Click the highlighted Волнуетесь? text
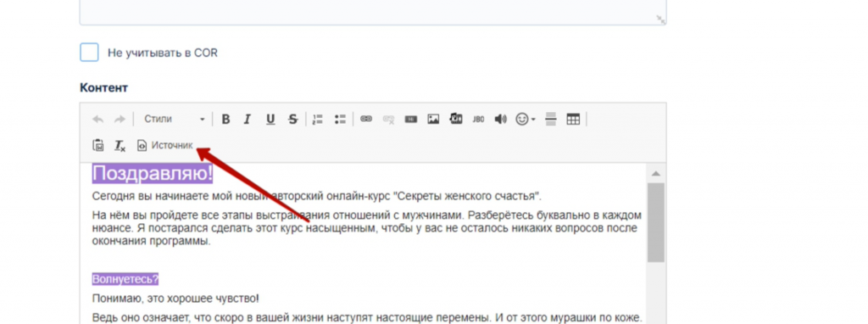 click(125, 279)
